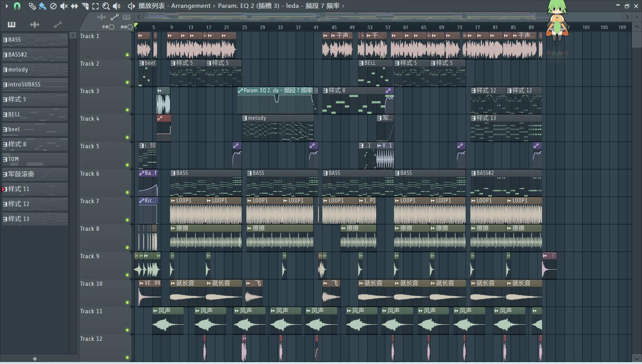Show automation clips in the picker panel
The height and width of the screenshot is (364, 642).
click(x=58, y=25)
